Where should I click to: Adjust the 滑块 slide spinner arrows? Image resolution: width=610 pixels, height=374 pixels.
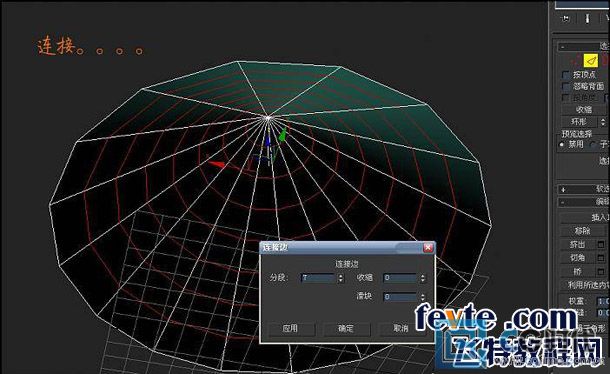(x=423, y=297)
